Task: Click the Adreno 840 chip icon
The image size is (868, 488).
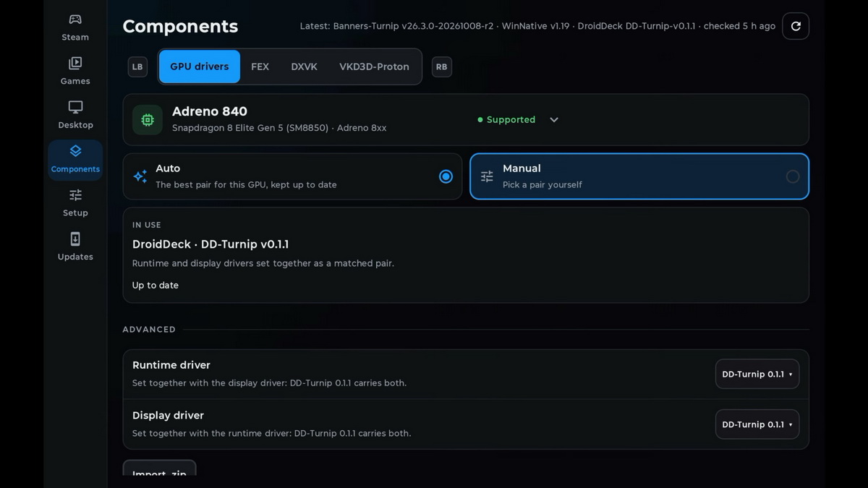Action: (x=148, y=120)
